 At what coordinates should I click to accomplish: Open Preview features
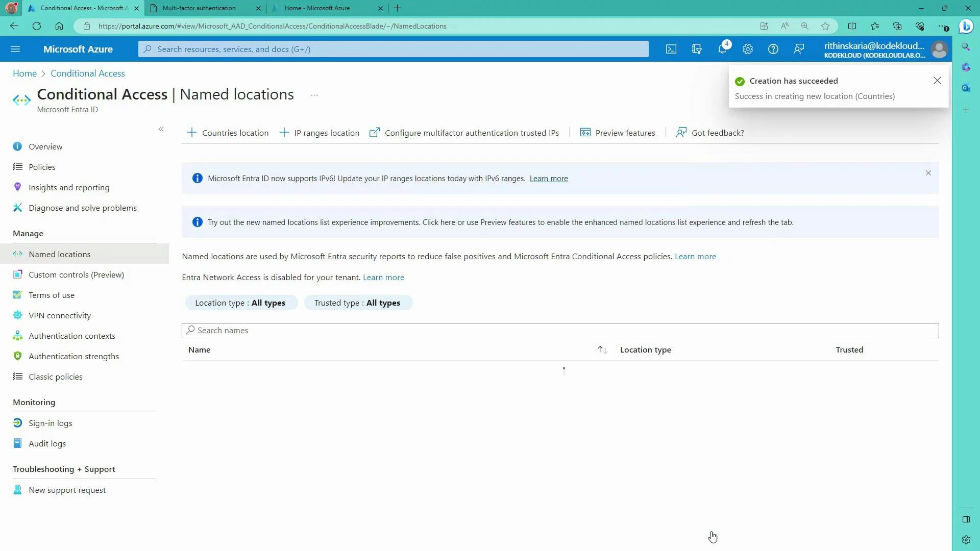[x=618, y=133]
